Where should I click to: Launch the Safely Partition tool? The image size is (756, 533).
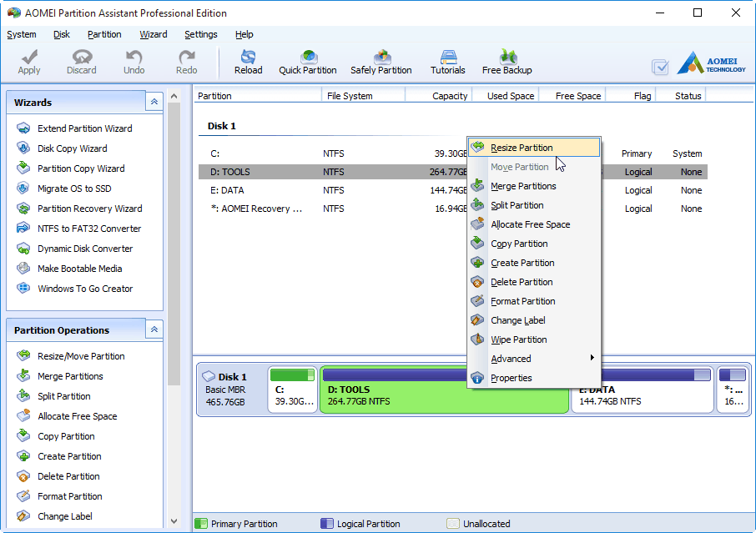[x=381, y=62]
